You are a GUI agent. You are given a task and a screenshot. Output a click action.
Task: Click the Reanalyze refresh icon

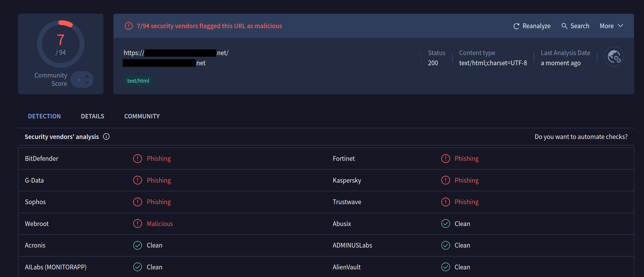tap(516, 26)
